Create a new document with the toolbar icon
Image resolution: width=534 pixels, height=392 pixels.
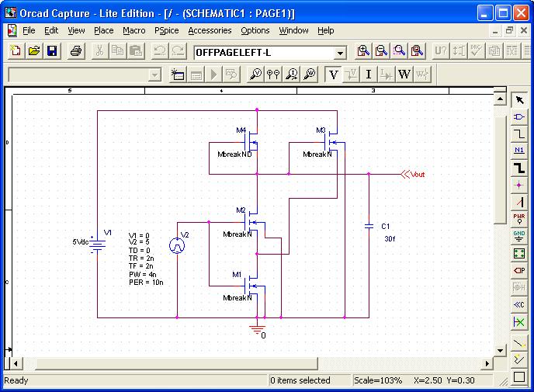(16, 51)
